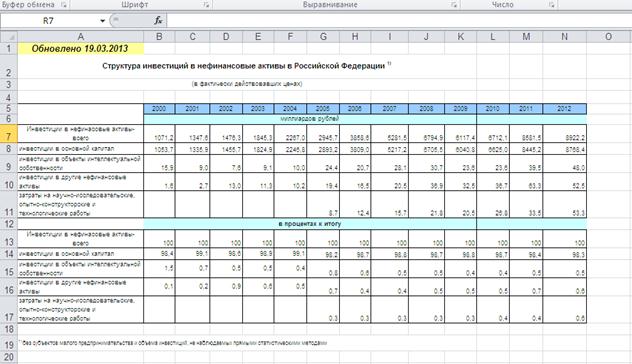This screenshot has height=364, width=632.
Task: Select column I header
Action: click(x=390, y=37)
